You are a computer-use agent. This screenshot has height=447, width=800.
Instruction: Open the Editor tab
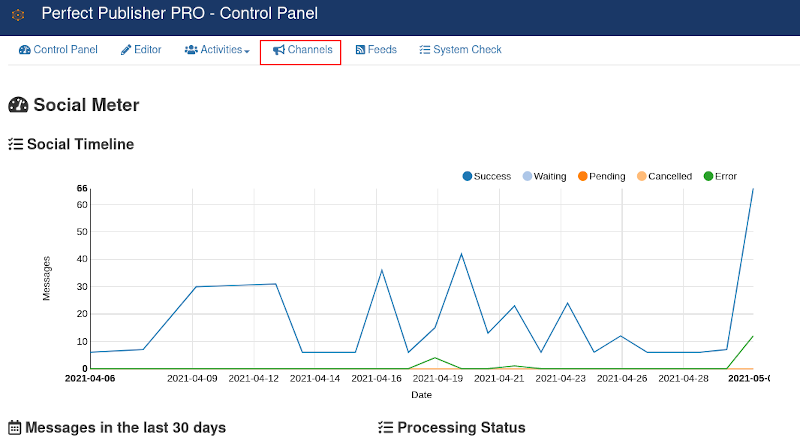click(141, 50)
